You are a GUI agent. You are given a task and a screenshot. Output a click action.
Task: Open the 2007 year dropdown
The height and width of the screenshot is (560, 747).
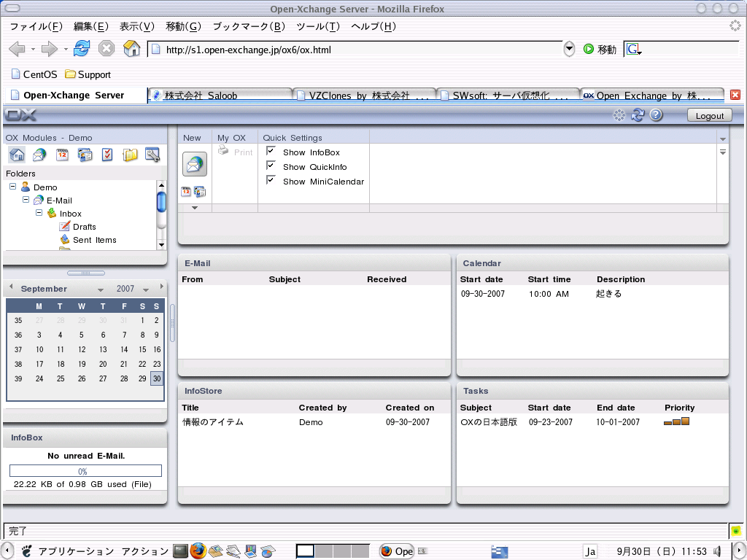pyautogui.click(x=146, y=289)
